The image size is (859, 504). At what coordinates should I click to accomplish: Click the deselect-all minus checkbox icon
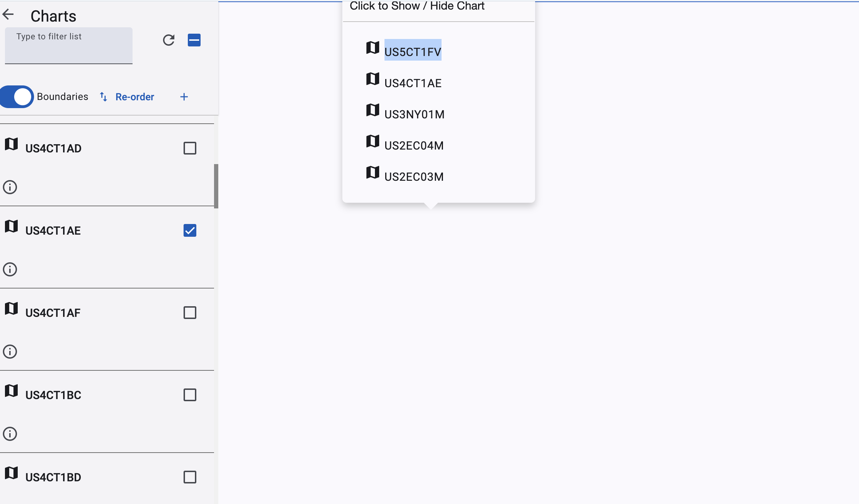point(194,40)
